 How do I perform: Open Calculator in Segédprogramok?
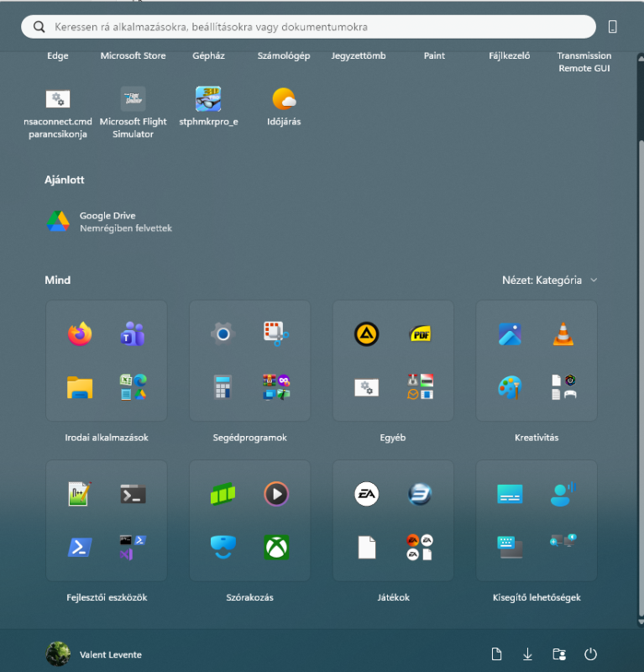coord(223,387)
